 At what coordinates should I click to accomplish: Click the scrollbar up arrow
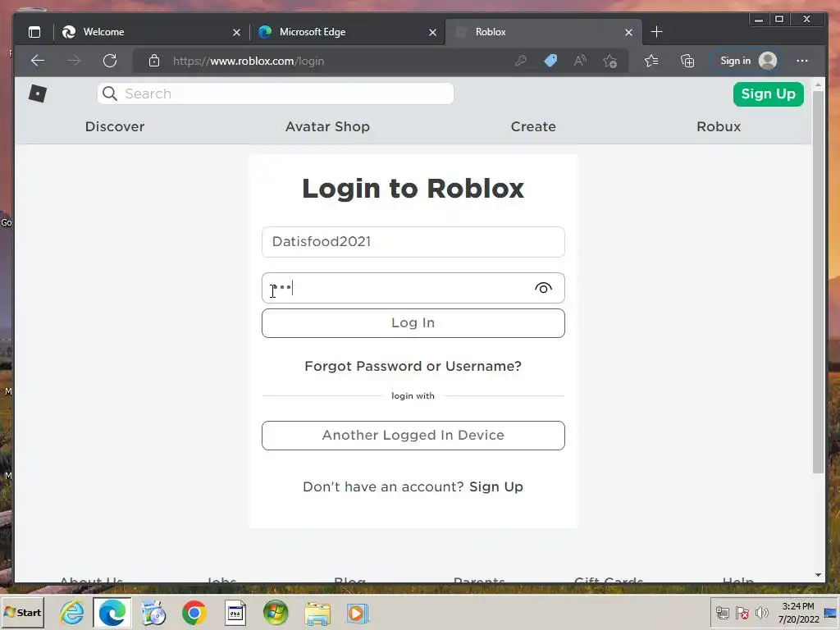point(818,84)
